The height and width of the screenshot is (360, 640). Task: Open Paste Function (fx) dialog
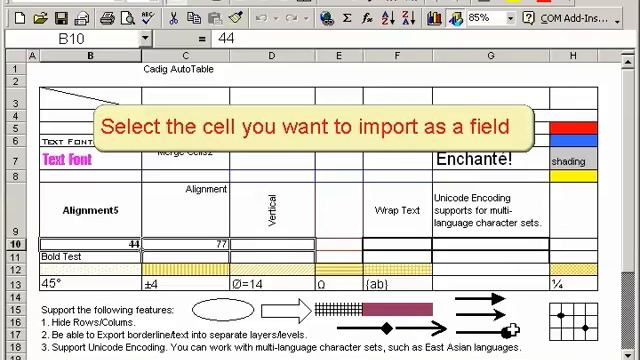(367, 18)
